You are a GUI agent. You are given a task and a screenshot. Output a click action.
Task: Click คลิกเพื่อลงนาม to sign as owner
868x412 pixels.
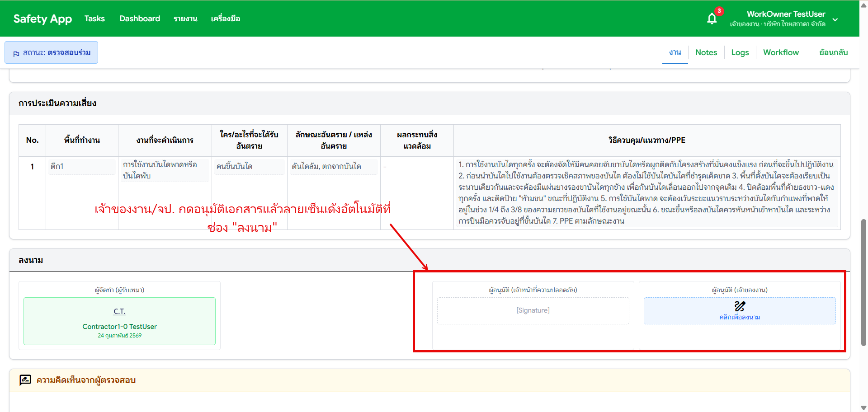(x=740, y=317)
